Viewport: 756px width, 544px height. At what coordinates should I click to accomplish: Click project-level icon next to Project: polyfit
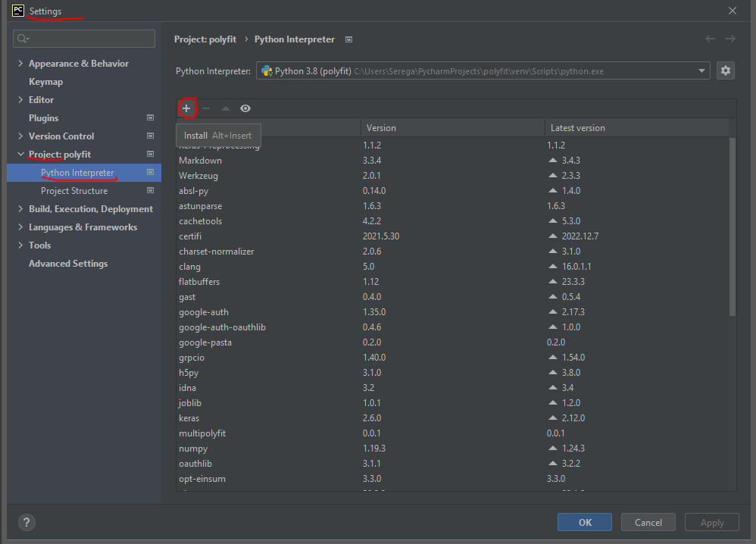(151, 154)
